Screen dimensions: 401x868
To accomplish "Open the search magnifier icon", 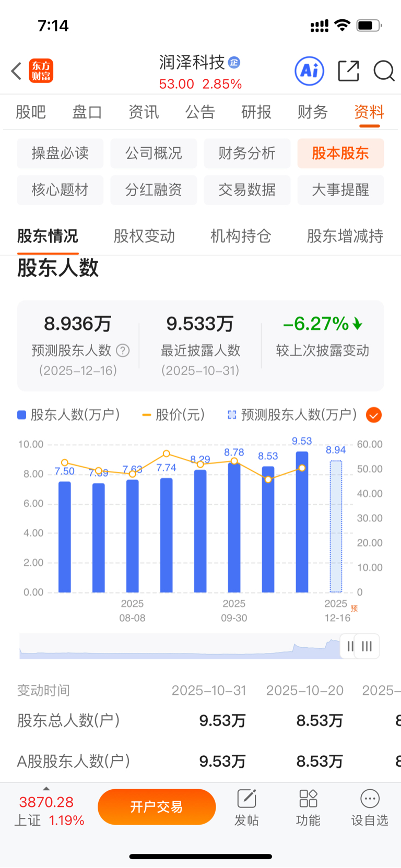I will pyautogui.click(x=384, y=71).
